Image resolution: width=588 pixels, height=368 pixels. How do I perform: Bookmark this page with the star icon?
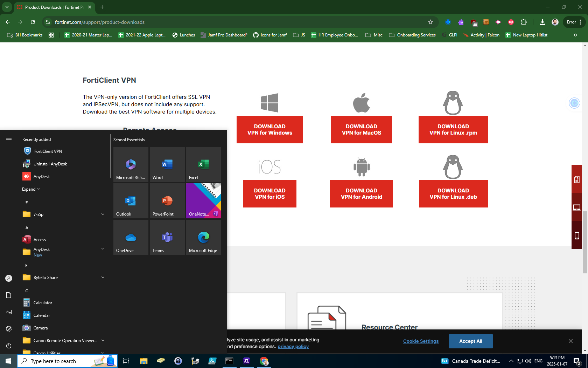click(430, 22)
